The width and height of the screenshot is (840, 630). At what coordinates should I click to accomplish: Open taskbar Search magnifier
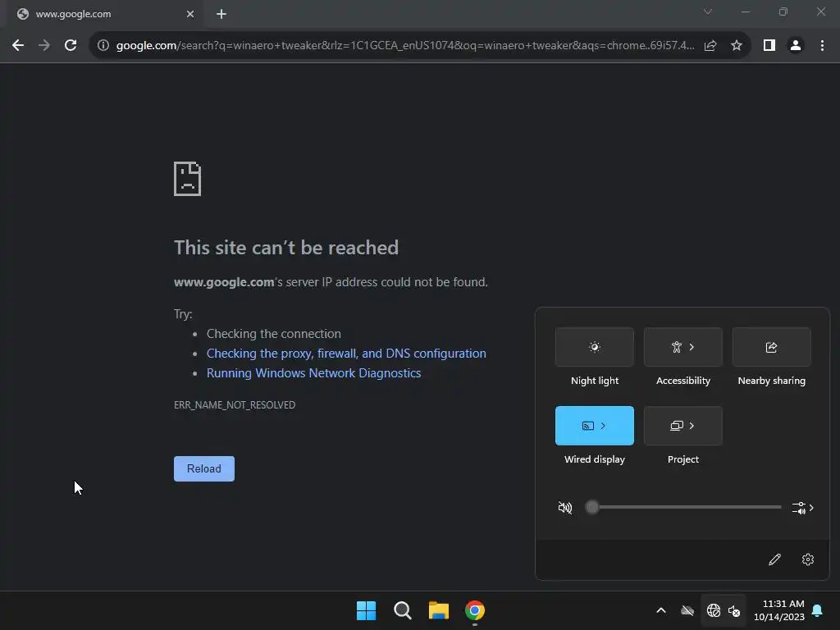(x=402, y=610)
